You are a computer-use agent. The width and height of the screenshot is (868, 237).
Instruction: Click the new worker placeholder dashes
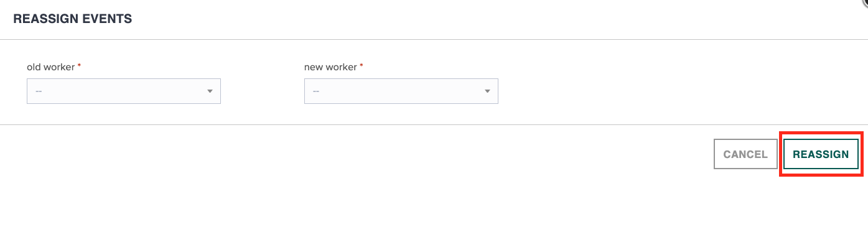[316, 91]
